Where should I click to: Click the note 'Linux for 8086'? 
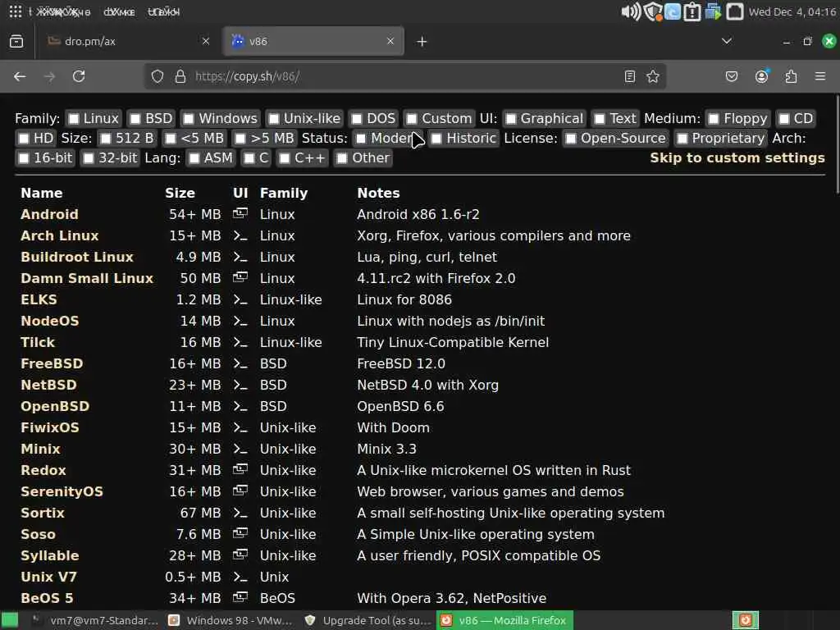point(404,299)
